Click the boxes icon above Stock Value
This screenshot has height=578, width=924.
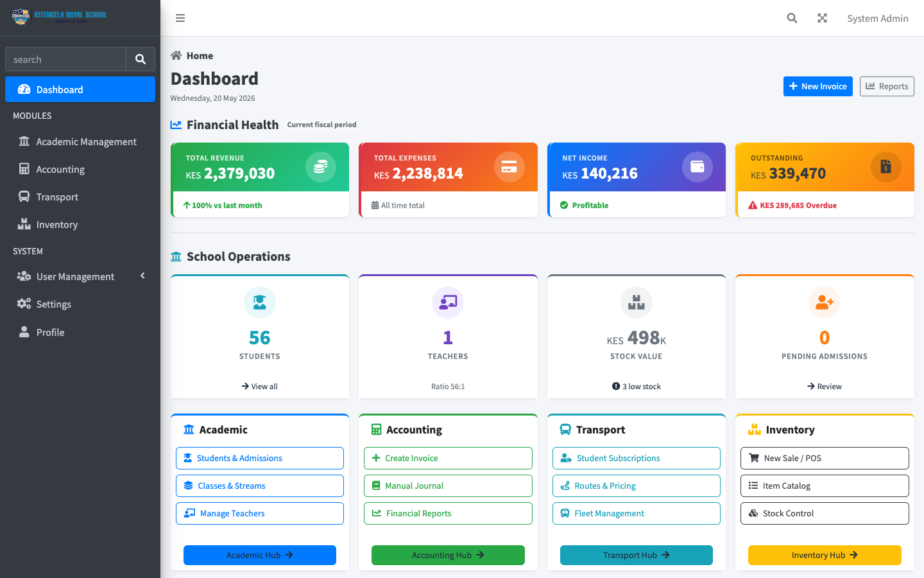tap(637, 302)
